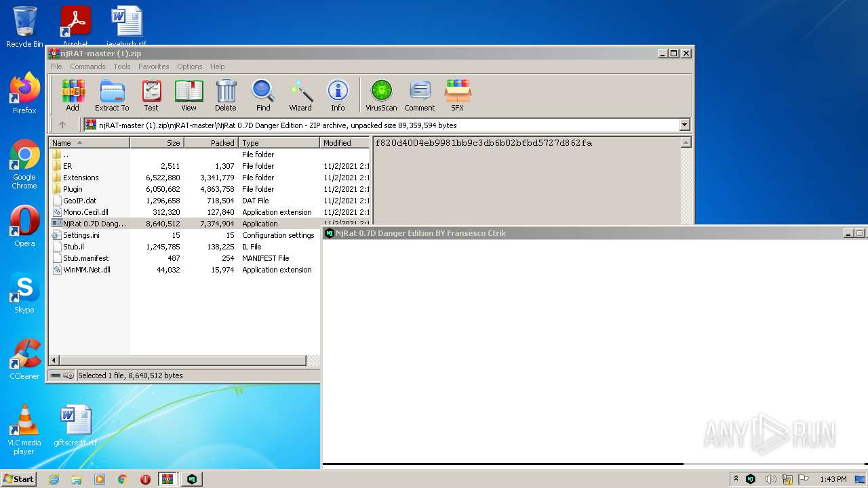Viewport: 868px width, 488px height.
Task: Open the Find tool
Action: 263,96
